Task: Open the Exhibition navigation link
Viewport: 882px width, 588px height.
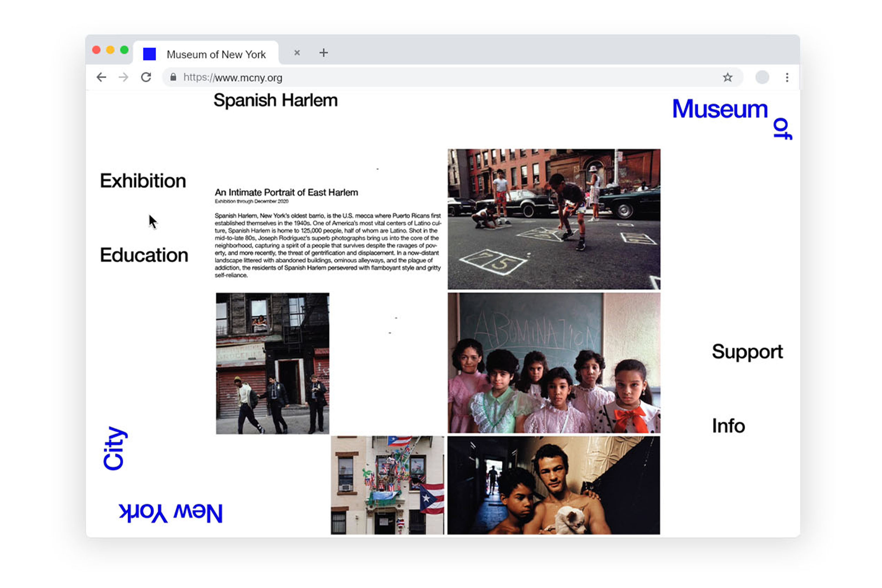Action: pos(143,181)
